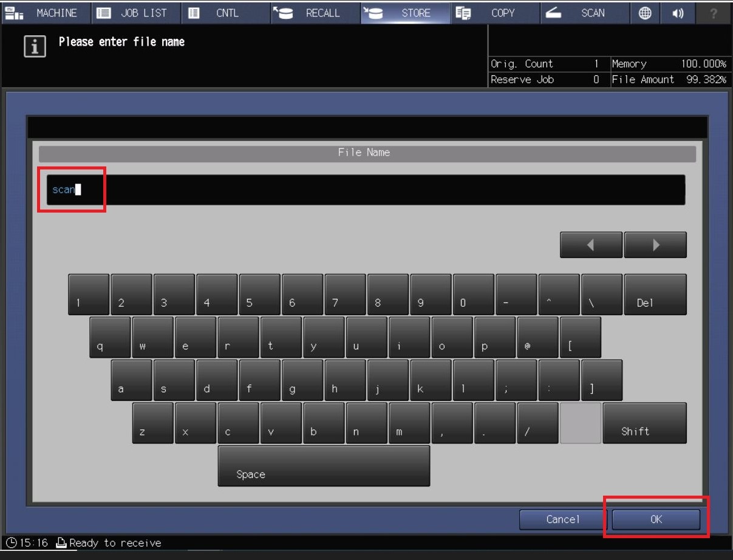Open the RECALL tab
Viewport: 733px width, 560px height.
(315, 13)
